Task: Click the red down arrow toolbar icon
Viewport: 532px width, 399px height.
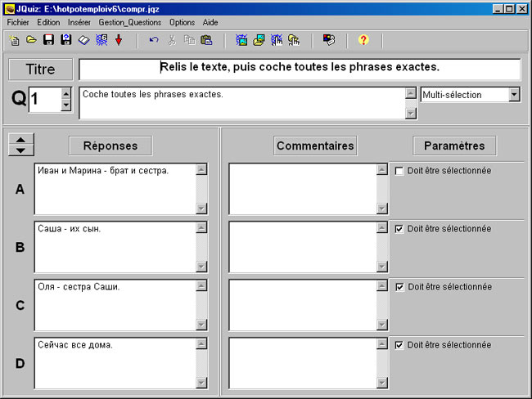Action: coord(119,39)
